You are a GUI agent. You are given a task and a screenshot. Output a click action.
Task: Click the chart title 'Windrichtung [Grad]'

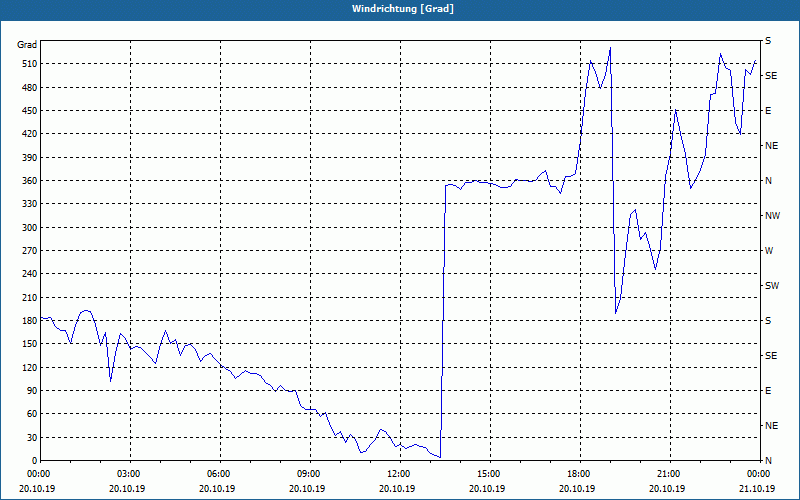tap(403, 9)
